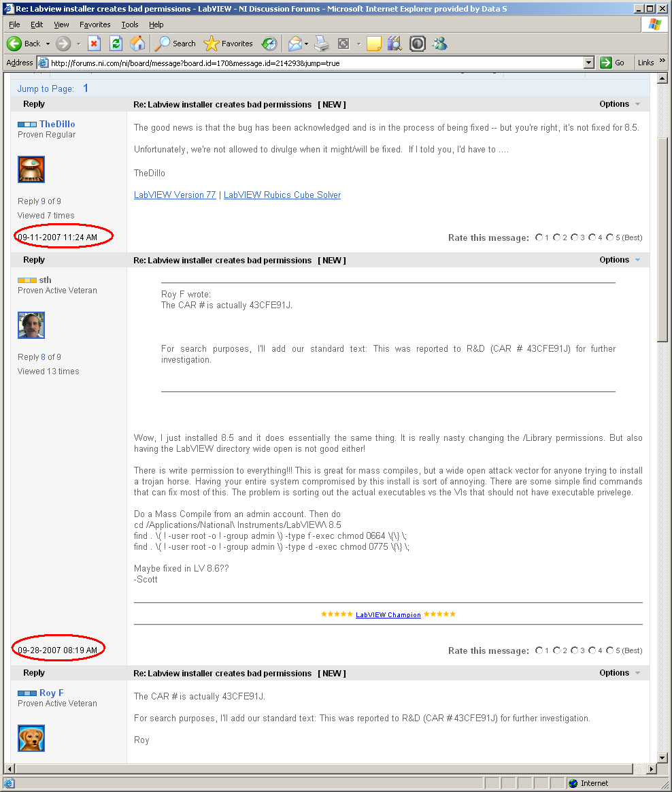
Task: Open the Search pane from the toolbar
Action: 175,44
